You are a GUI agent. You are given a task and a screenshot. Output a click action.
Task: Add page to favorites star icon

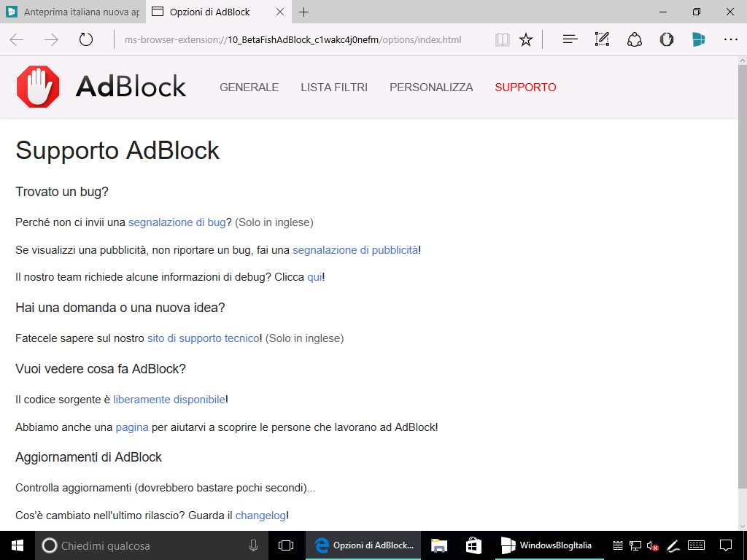(526, 39)
